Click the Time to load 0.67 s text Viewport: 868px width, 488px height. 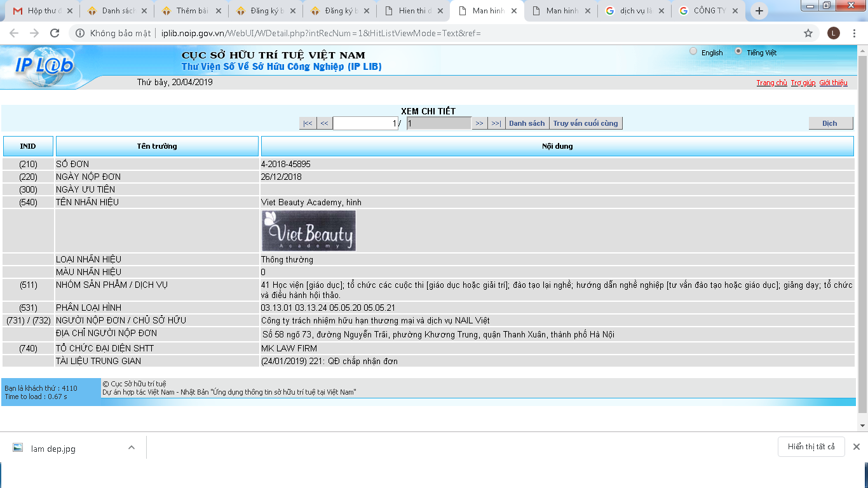pos(36,396)
